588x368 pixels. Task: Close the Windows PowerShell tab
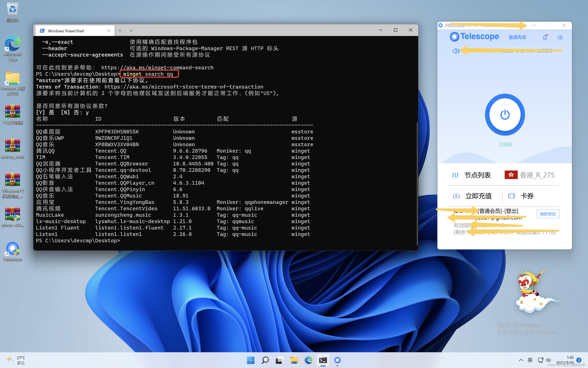pos(109,31)
